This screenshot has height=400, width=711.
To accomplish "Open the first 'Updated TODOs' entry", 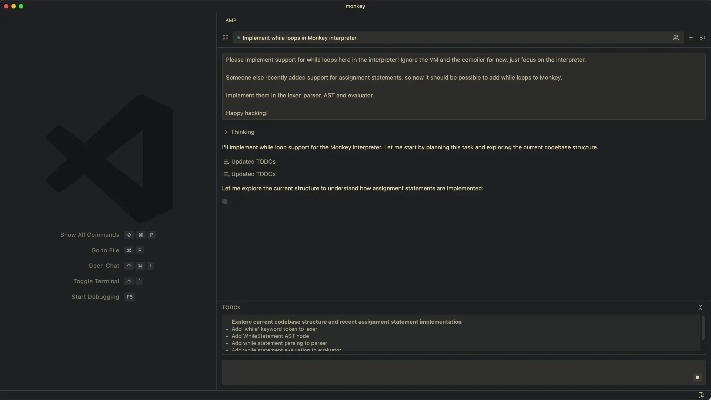I will pyautogui.click(x=249, y=161).
